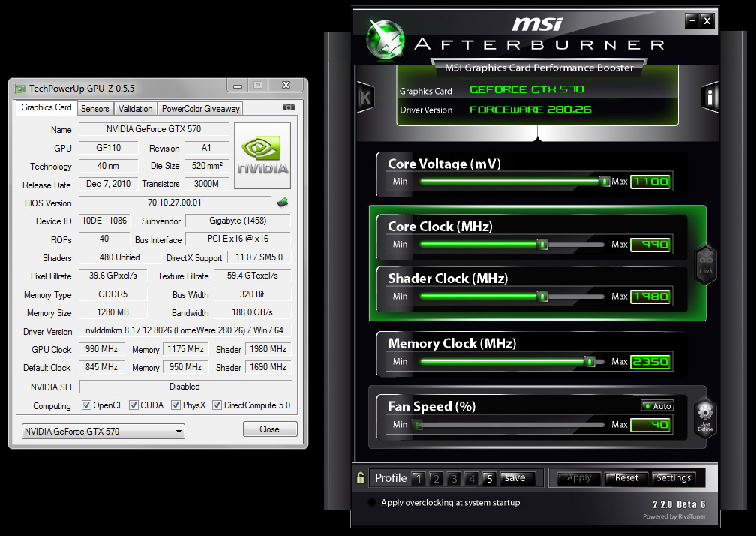Viewport: 756px width, 536px height.
Task: Click the Device ID value 10DE - 1086
Action: [104, 221]
